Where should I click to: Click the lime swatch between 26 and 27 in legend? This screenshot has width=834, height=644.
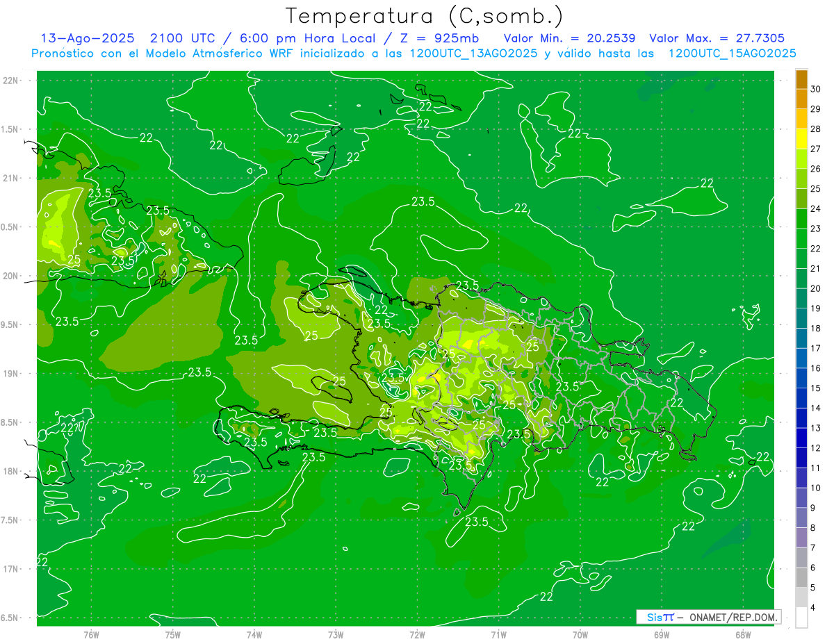coord(801,158)
